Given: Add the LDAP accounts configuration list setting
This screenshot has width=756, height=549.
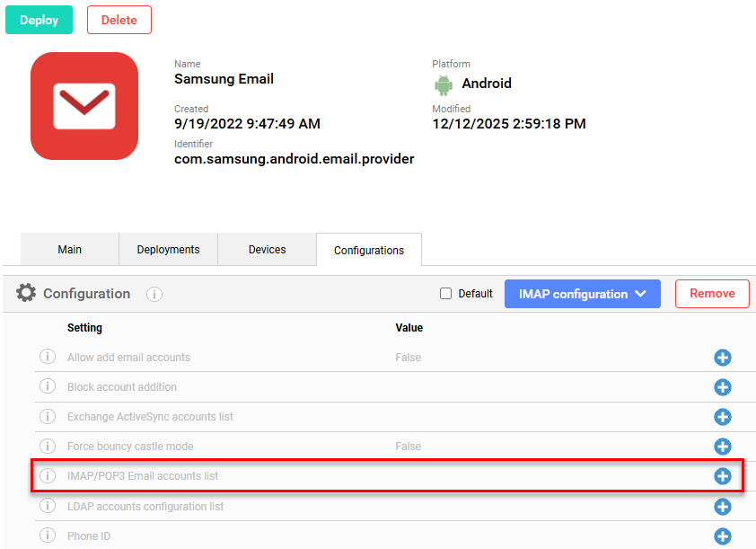Looking at the screenshot, I should (723, 506).
